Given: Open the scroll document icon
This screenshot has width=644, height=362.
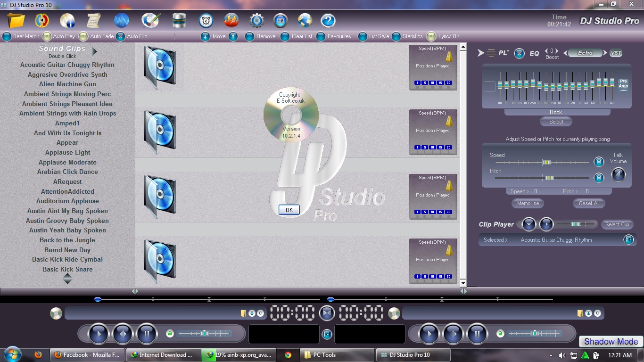Looking at the screenshot, I should point(94,21).
